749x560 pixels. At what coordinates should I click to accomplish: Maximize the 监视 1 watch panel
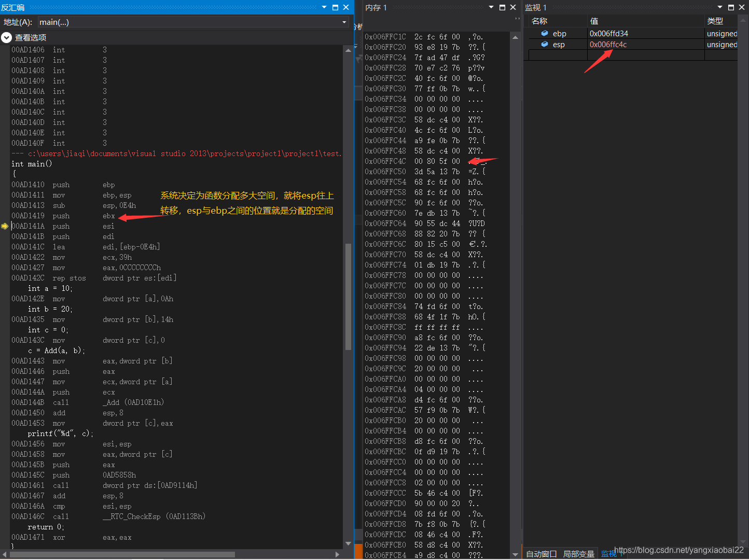(x=731, y=7)
